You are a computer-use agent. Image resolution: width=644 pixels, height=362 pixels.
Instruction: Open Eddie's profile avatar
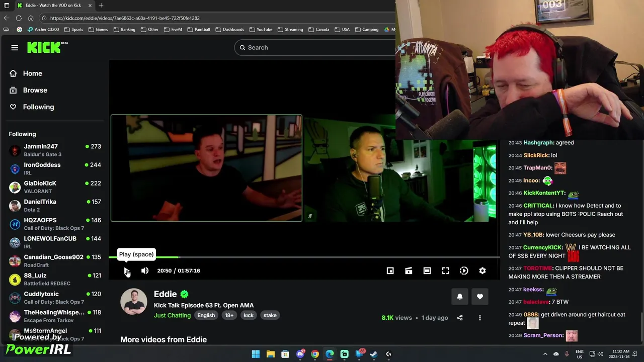pyautogui.click(x=134, y=302)
